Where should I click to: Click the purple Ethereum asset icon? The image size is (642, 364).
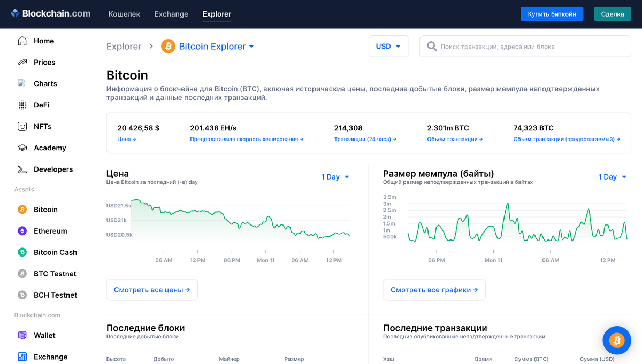tap(22, 231)
